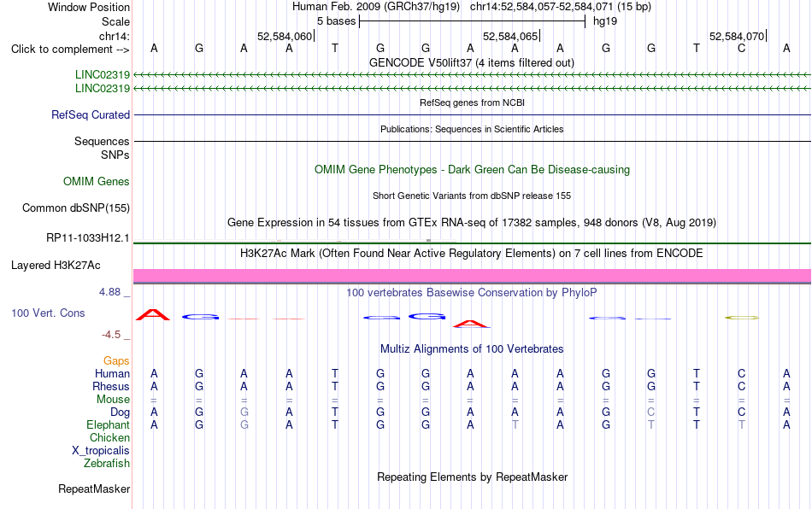Click the GTEx Gene Expression track title
Viewport: 812px width, 509px height.
472,222
